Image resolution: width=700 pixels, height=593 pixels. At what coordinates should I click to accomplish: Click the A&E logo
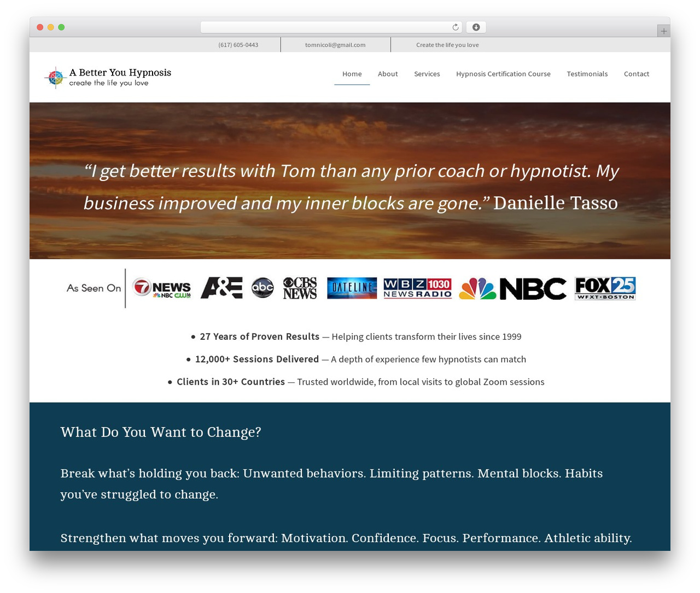coord(221,288)
